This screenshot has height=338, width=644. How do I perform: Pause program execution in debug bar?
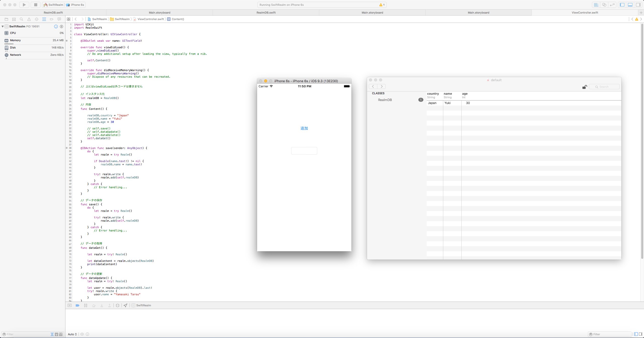pyautogui.click(x=86, y=305)
